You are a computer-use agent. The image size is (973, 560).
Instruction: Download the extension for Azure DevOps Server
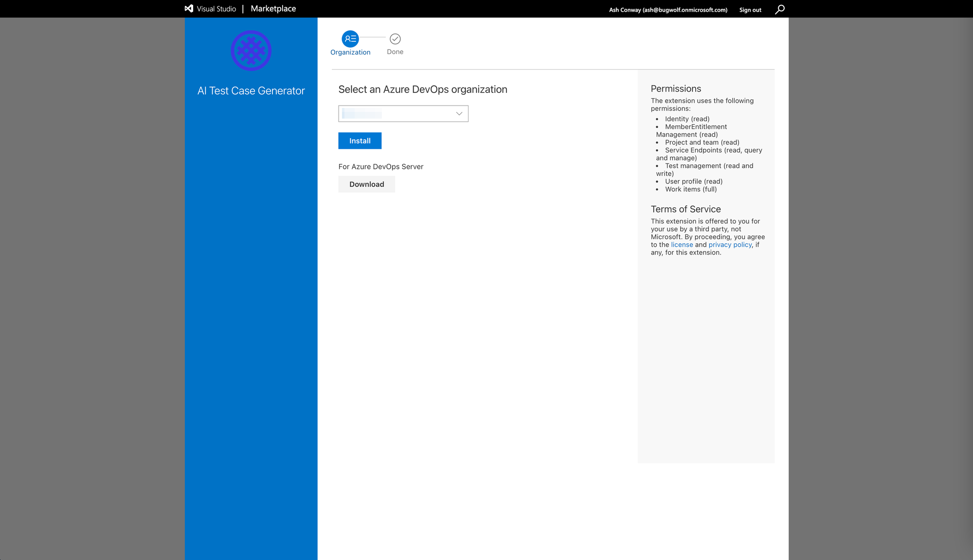[366, 184]
